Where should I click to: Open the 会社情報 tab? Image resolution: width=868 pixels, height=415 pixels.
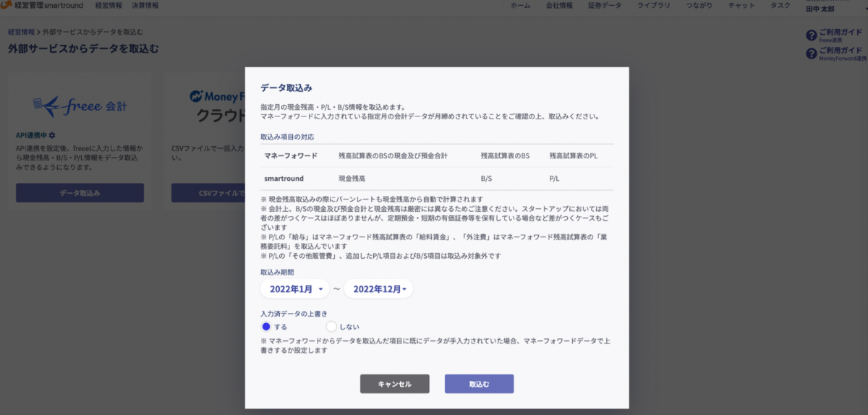point(560,6)
